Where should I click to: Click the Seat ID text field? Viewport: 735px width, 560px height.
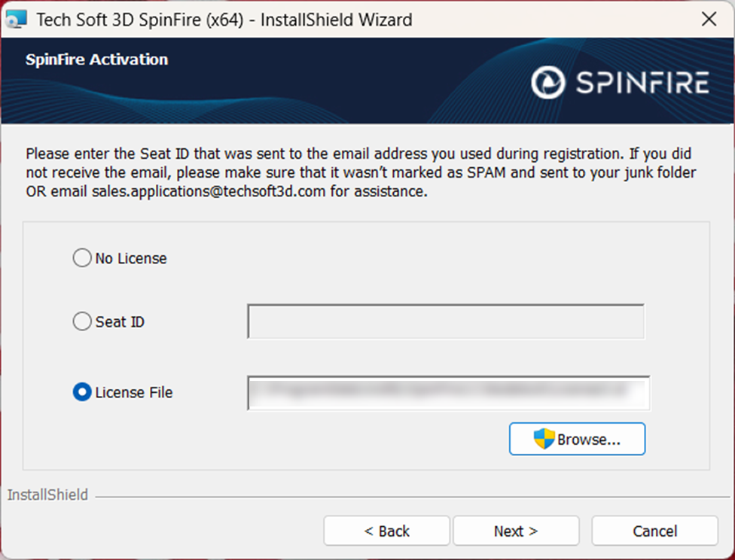tap(446, 322)
